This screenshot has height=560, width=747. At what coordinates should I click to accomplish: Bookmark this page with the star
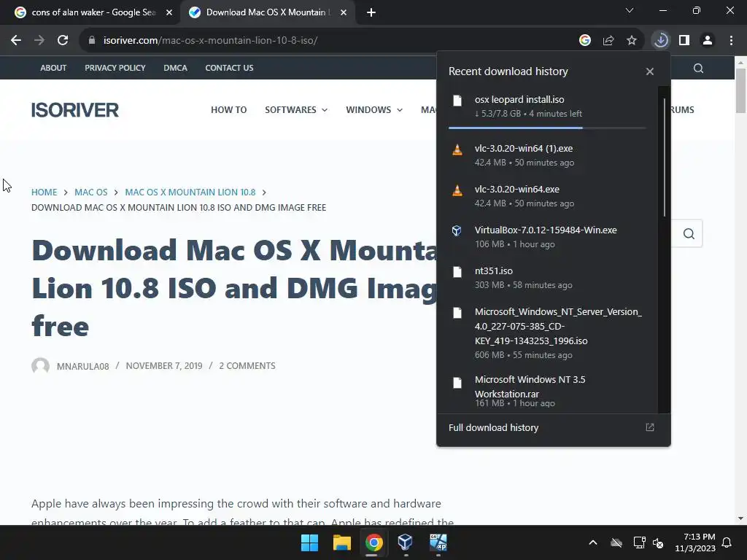632,41
